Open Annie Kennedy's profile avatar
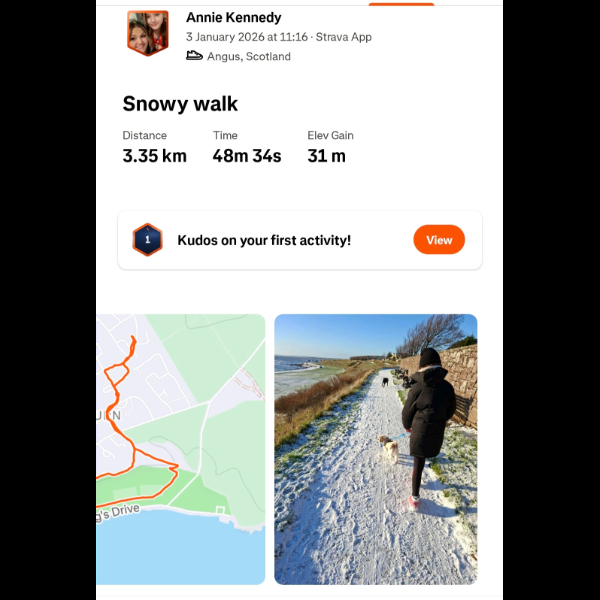This screenshot has height=600, width=600. [x=148, y=33]
